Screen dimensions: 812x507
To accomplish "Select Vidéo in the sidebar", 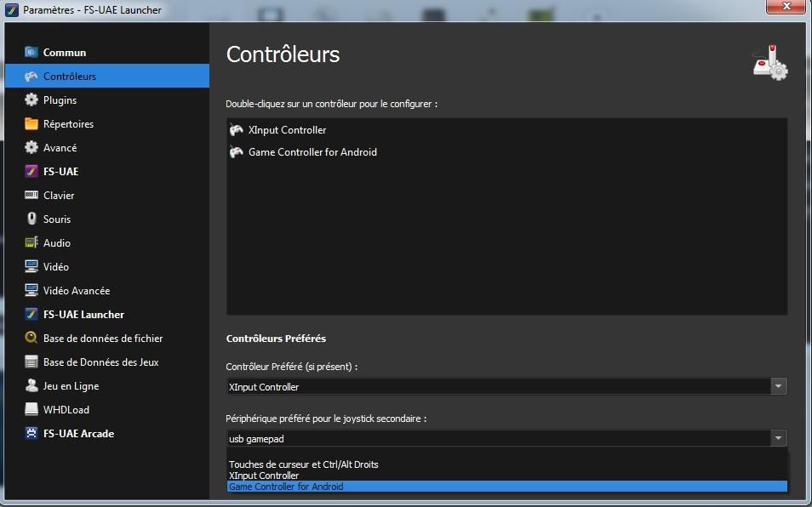I will (x=107, y=266).
